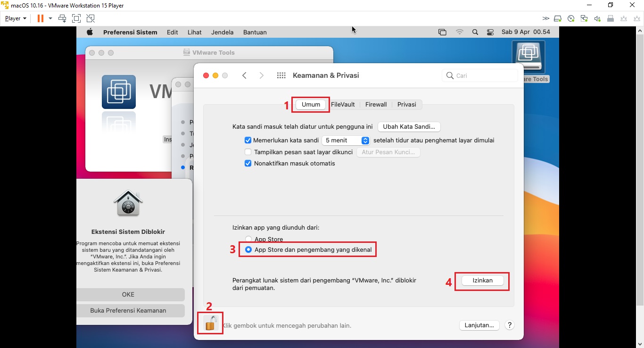Select the Umum tab
Screen dimensions: 644x348
pyautogui.click(x=311, y=105)
